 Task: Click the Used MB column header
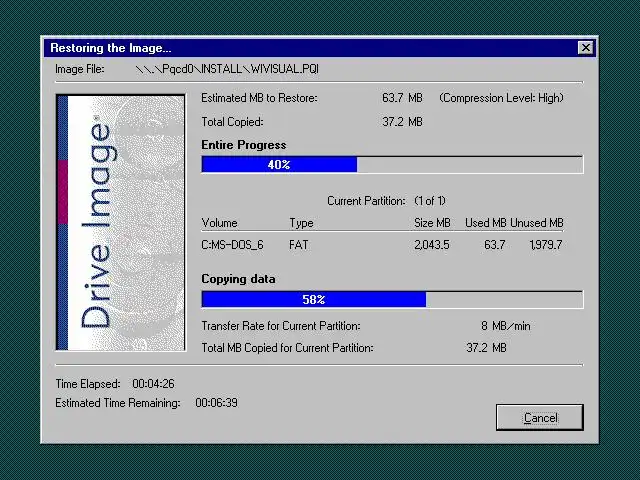(x=486, y=223)
